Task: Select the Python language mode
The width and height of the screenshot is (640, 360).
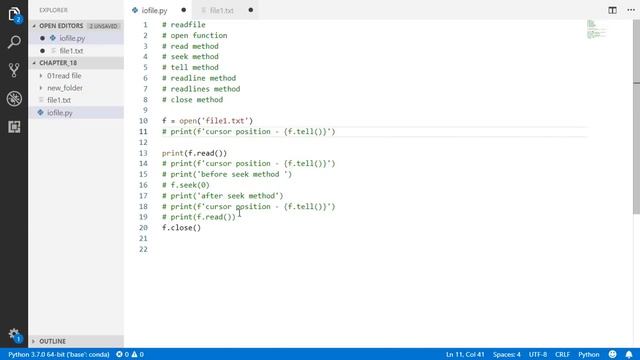Action: [589, 354]
